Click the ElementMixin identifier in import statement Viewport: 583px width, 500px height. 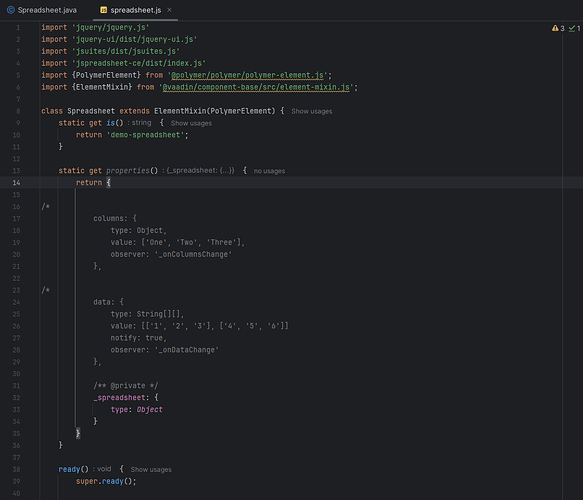coord(102,87)
